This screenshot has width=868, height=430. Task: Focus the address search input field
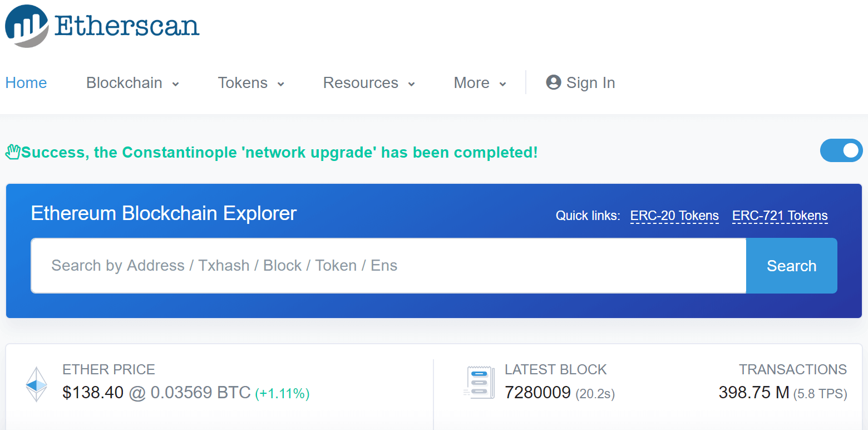coord(388,266)
